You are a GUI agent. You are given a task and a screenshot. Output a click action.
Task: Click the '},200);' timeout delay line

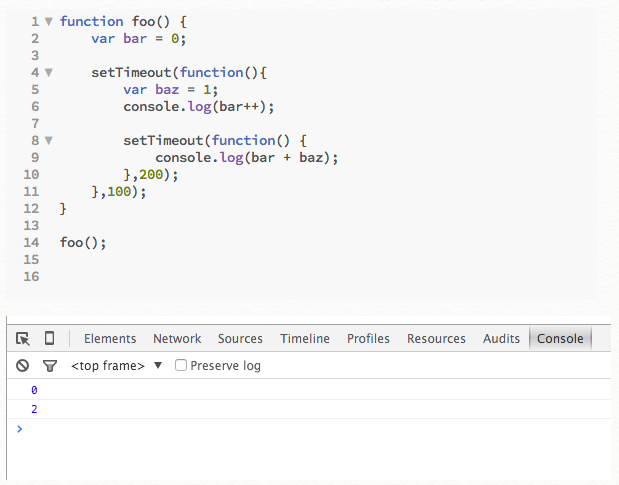tap(151, 175)
